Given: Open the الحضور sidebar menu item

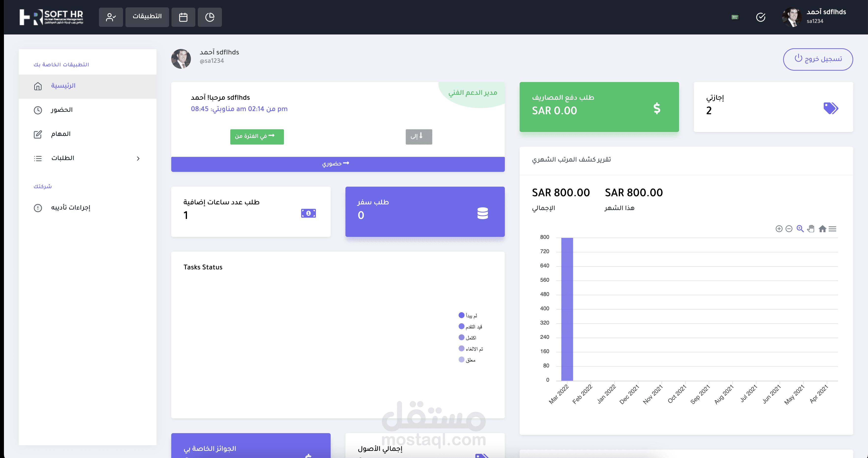Looking at the screenshot, I should [x=62, y=110].
